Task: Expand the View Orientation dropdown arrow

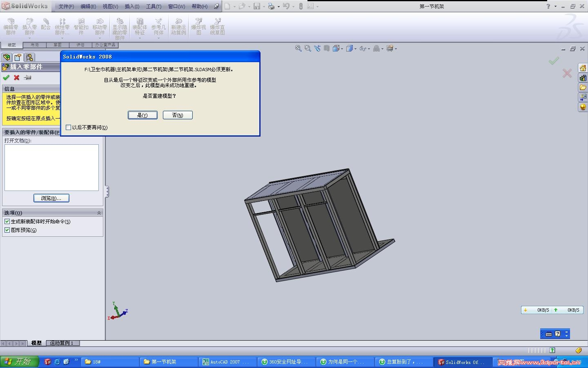Action: tap(342, 49)
